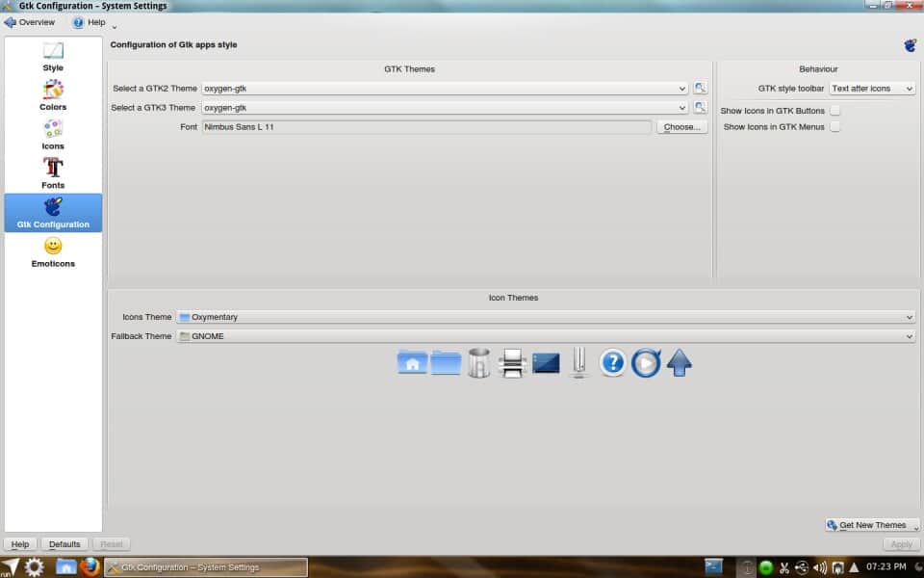This screenshot has width=924, height=578.
Task: Click the Help button at bottom
Action: (20, 543)
